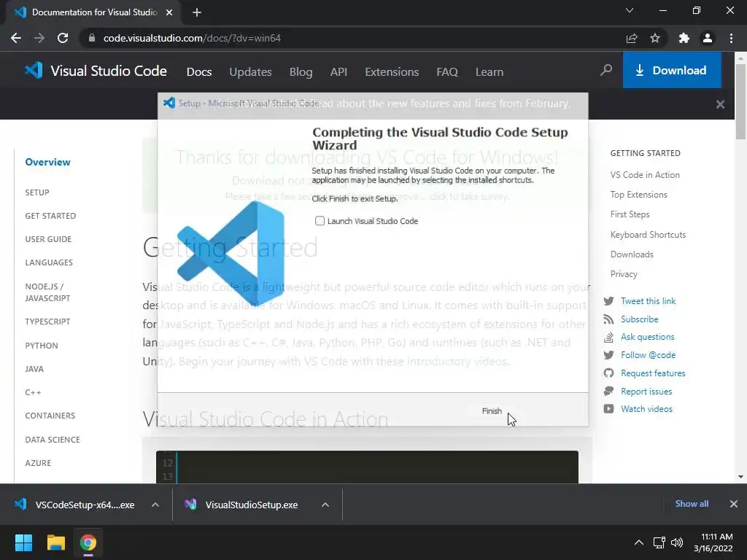This screenshot has height=560, width=747.
Task: Click the RSS icon beside Subscribe
Action: (x=608, y=319)
